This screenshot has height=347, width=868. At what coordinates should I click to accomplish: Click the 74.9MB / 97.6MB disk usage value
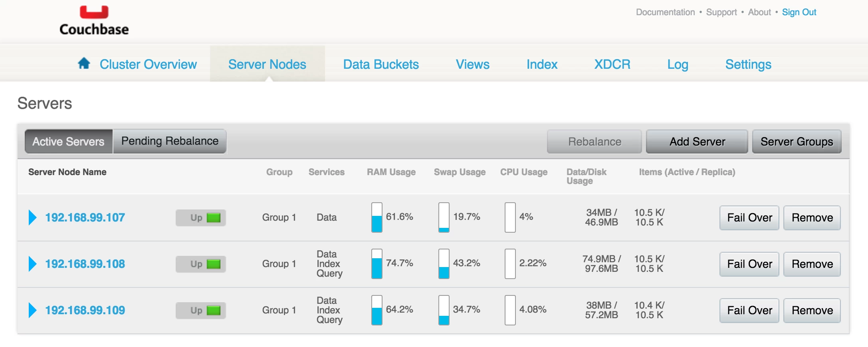601,264
